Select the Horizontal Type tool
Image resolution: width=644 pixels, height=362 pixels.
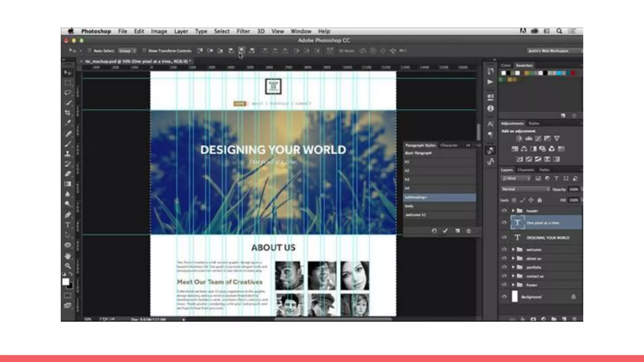(68, 225)
